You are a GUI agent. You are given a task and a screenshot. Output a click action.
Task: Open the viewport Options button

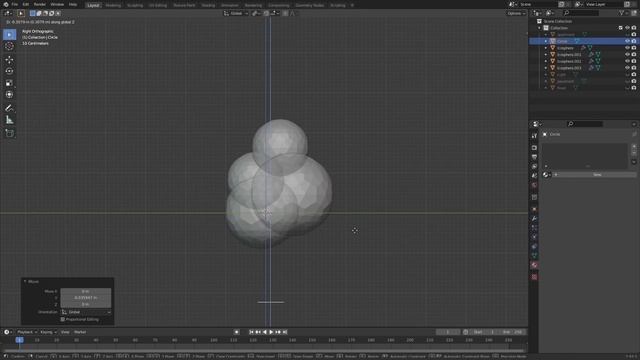point(516,13)
